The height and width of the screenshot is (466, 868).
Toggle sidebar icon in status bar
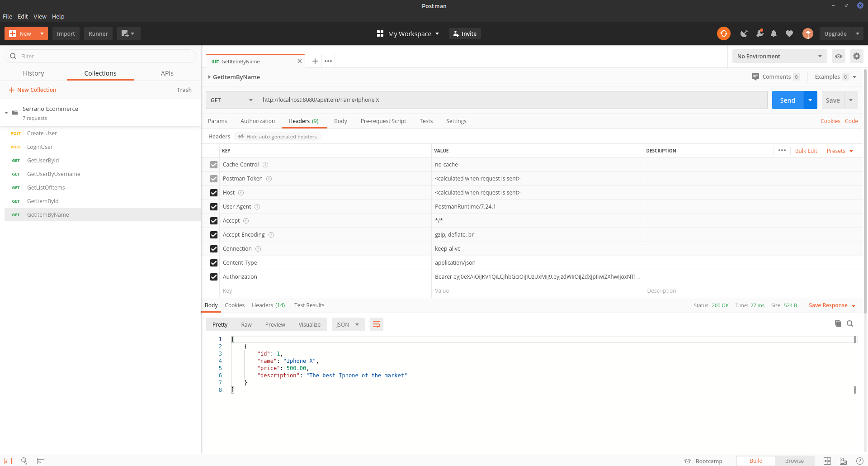pyautogui.click(x=8, y=461)
